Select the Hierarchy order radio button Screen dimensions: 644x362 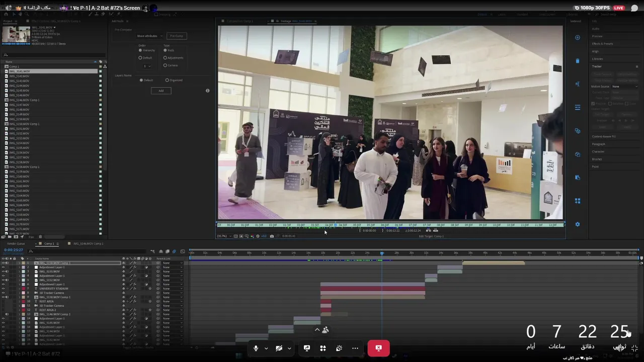pyautogui.click(x=140, y=50)
